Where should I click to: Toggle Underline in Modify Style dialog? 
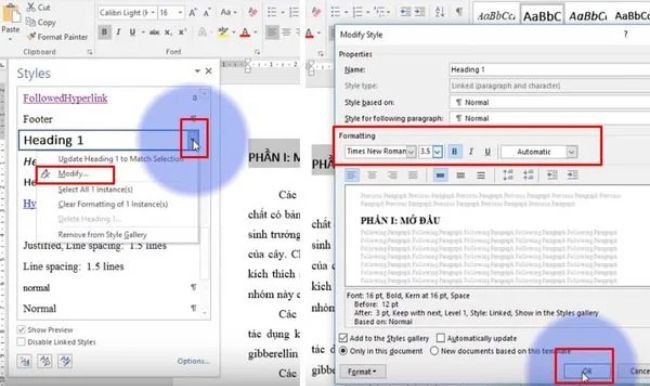(x=488, y=152)
